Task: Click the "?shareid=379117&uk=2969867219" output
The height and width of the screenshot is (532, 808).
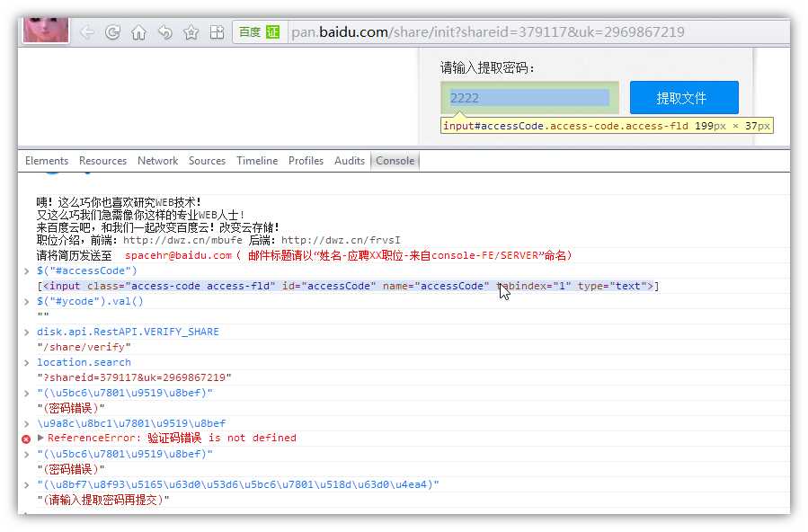Action: tap(134, 377)
